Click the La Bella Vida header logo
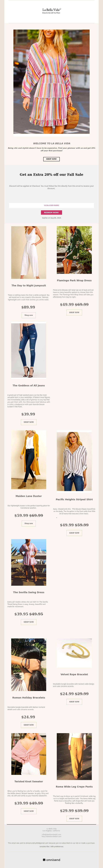Image resolution: width=103 pixels, height=868 pixels. (x=51, y=11)
